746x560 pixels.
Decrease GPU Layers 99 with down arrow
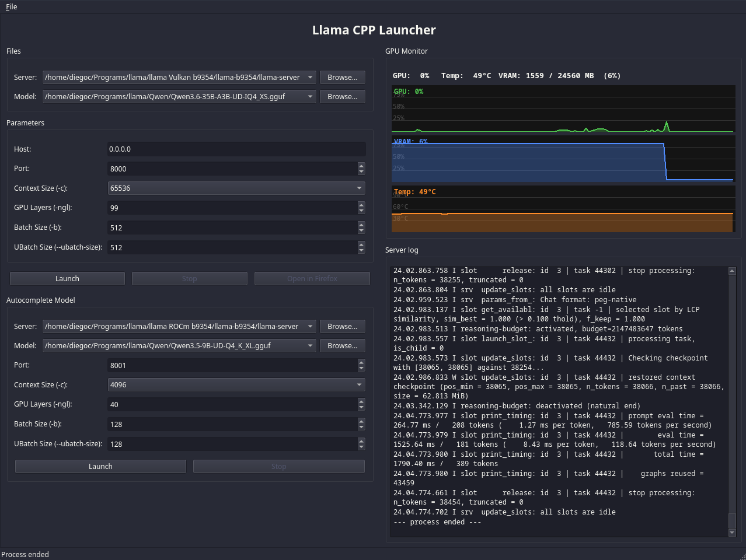point(361,211)
